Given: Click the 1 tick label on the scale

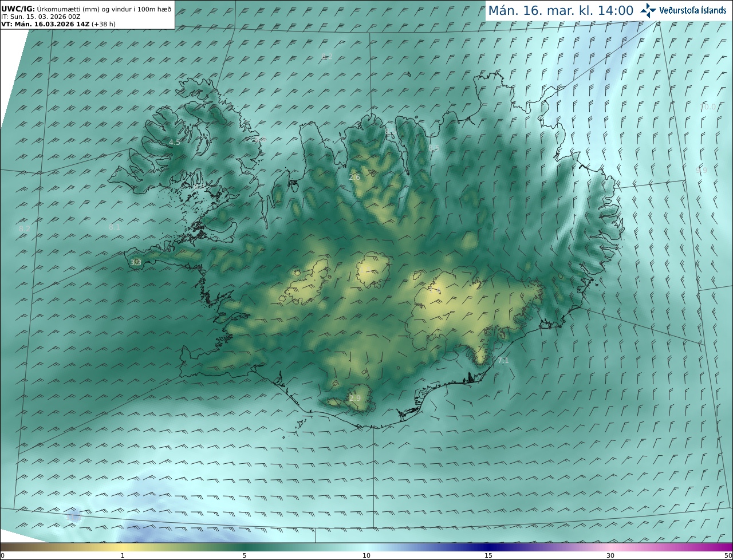Looking at the screenshot, I should coord(123,556).
